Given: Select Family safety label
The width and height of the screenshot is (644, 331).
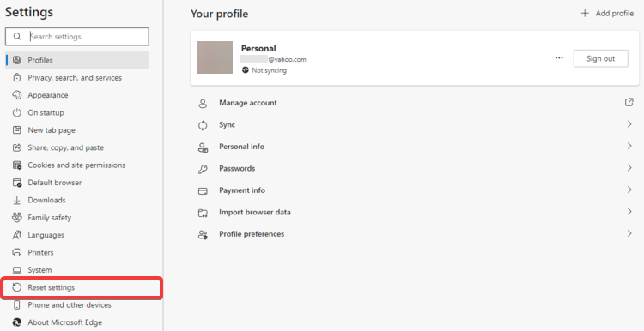Looking at the screenshot, I should [x=50, y=218].
